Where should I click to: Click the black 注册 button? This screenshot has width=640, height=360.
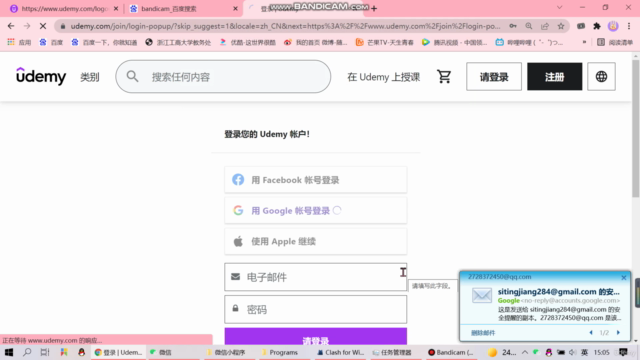554,76
